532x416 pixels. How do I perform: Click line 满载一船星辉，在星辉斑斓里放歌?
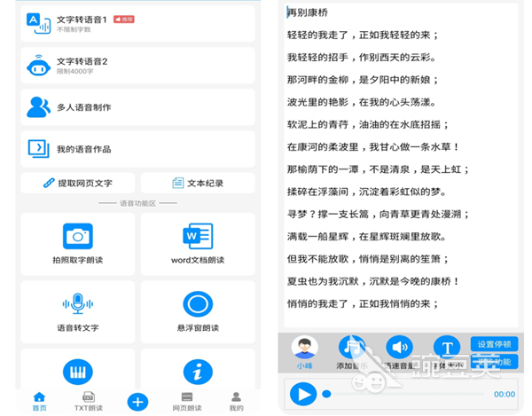pos(367,237)
